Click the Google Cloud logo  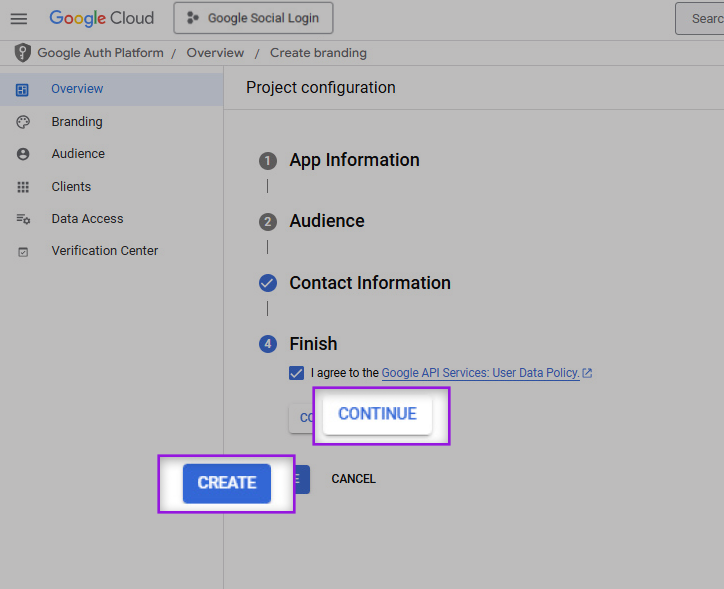tap(101, 18)
